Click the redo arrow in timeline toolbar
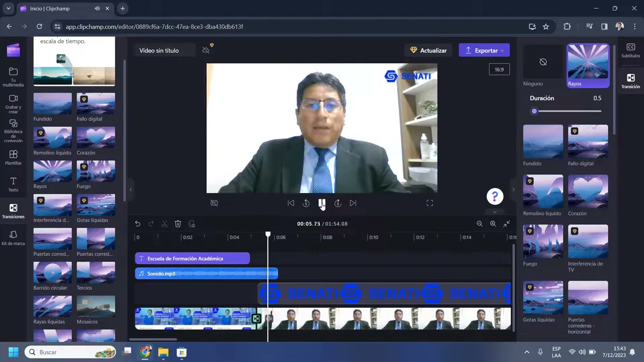Screen dimensions: 644x362 pos(151,224)
